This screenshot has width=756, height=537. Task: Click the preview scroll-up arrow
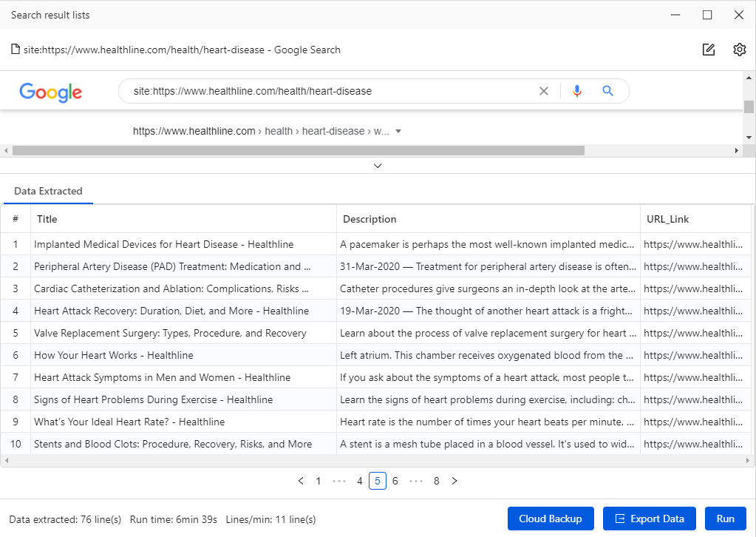pyautogui.click(x=749, y=78)
